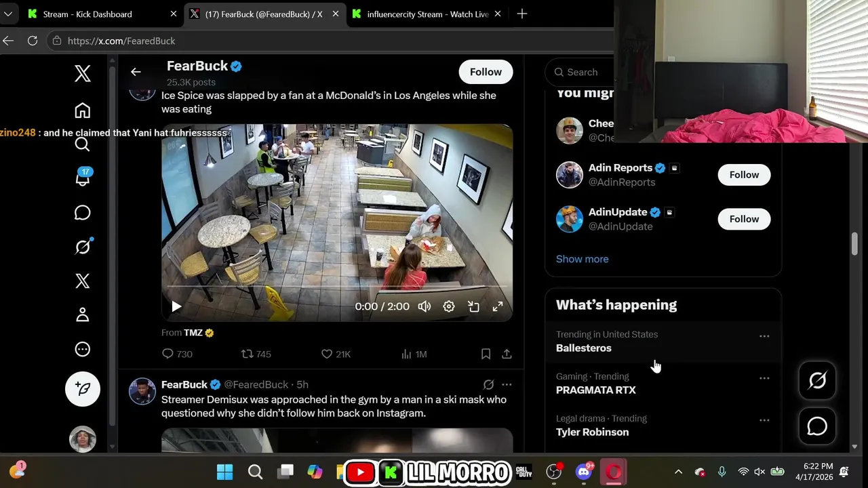Select the FearBuck X tab
This screenshot has width=868, height=488.
tap(264, 14)
